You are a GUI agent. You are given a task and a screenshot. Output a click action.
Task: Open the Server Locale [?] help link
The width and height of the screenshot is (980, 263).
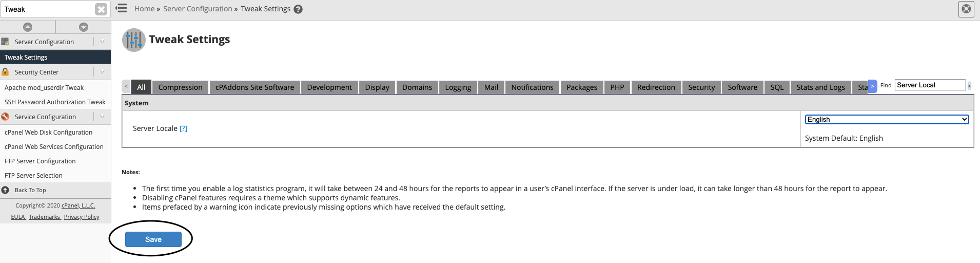click(x=183, y=128)
